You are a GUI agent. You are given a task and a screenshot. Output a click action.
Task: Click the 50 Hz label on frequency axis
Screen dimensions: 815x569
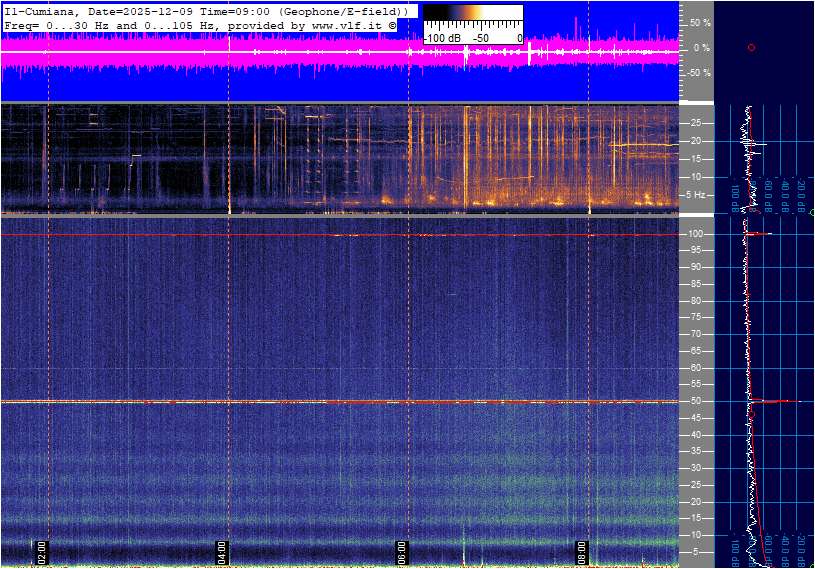696,402
